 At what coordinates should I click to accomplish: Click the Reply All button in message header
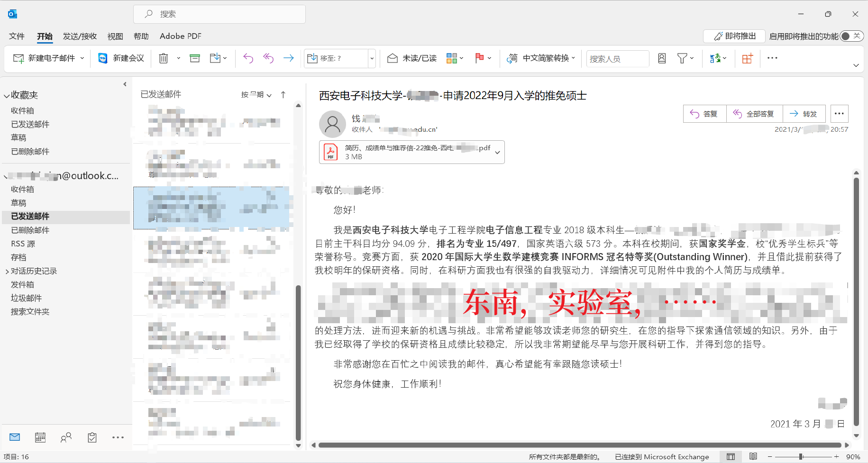(x=754, y=114)
